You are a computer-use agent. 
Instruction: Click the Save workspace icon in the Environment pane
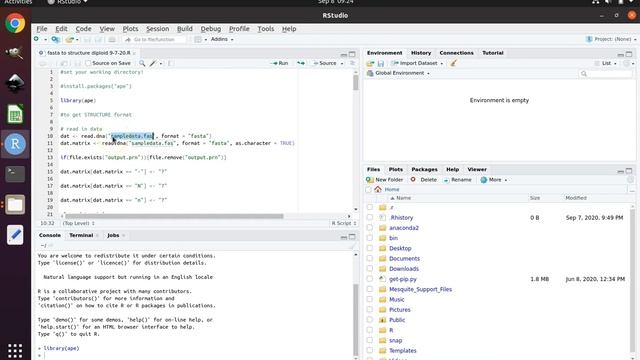380,63
